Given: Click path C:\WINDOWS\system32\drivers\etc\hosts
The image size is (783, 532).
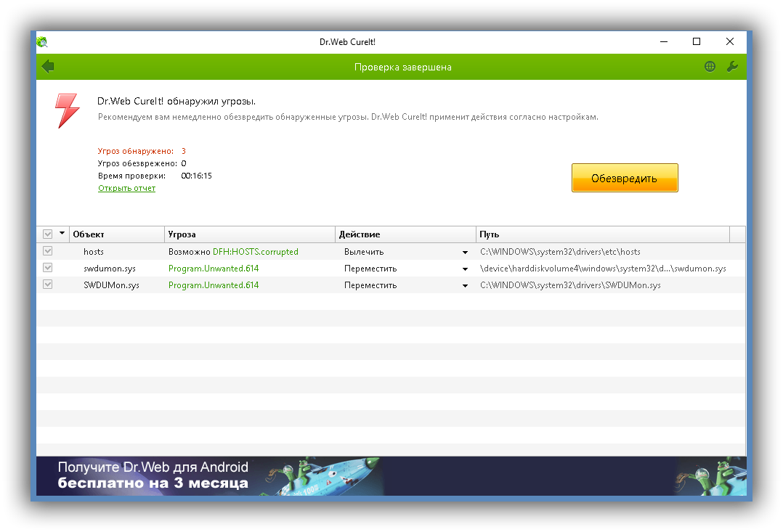Looking at the screenshot, I should coord(560,252).
